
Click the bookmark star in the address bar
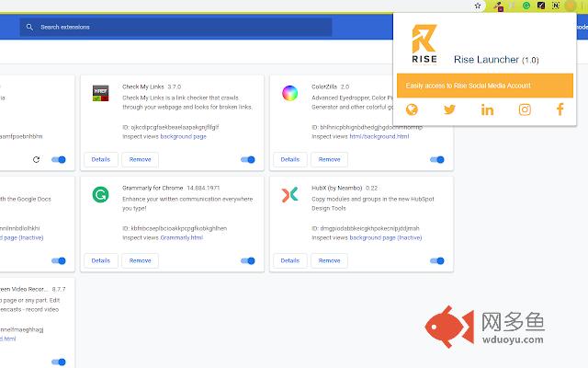[478, 6]
